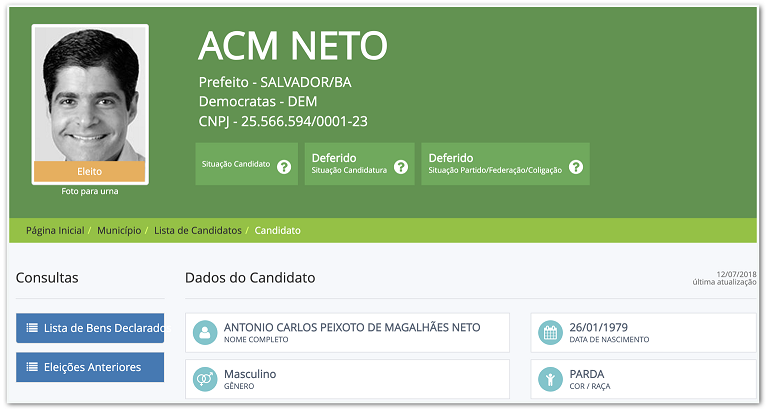
Task: Click the Cor/Raça person icon
Action: pyautogui.click(x=549, y=379)
